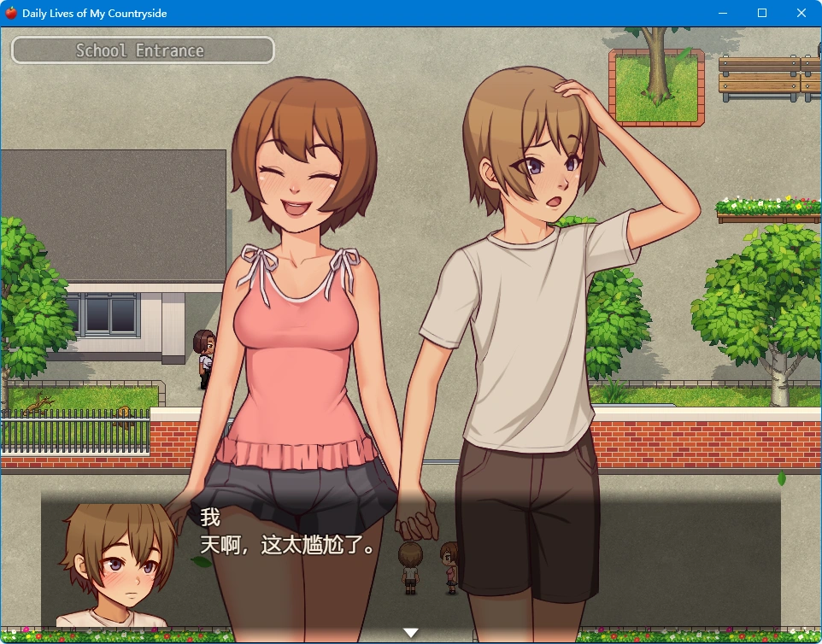
Task: Click the apple game icon in the title bar
Action: click(x=10, y=12)
